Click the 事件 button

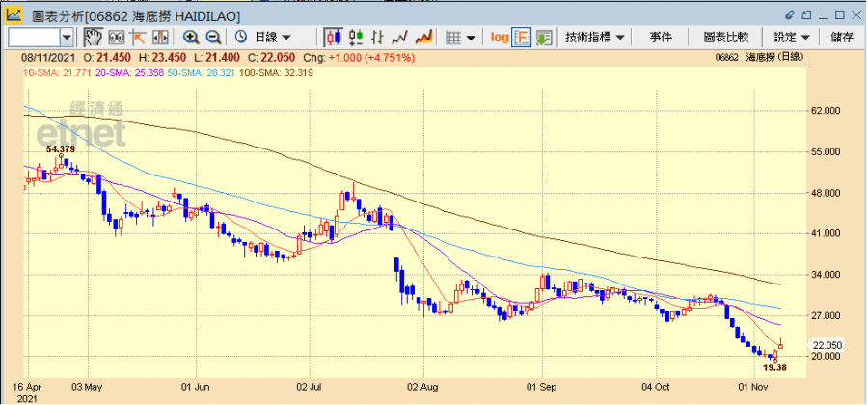(x=661, y=38)
